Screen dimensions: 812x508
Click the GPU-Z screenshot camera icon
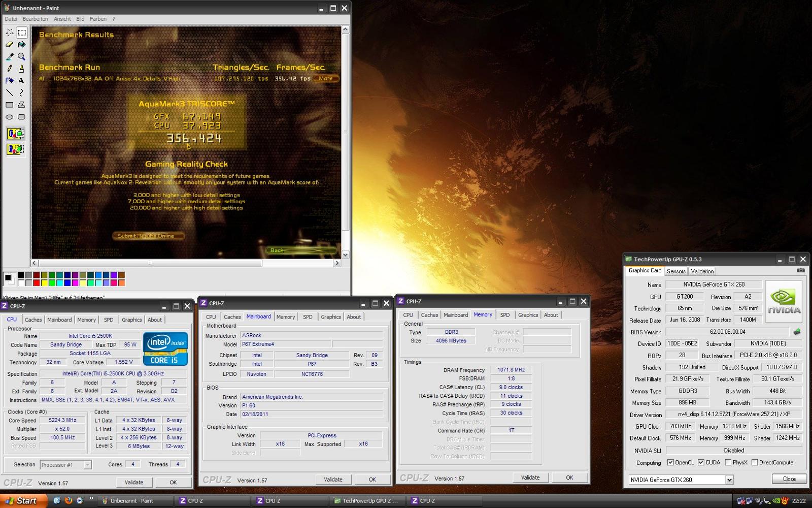pos(800,270)
